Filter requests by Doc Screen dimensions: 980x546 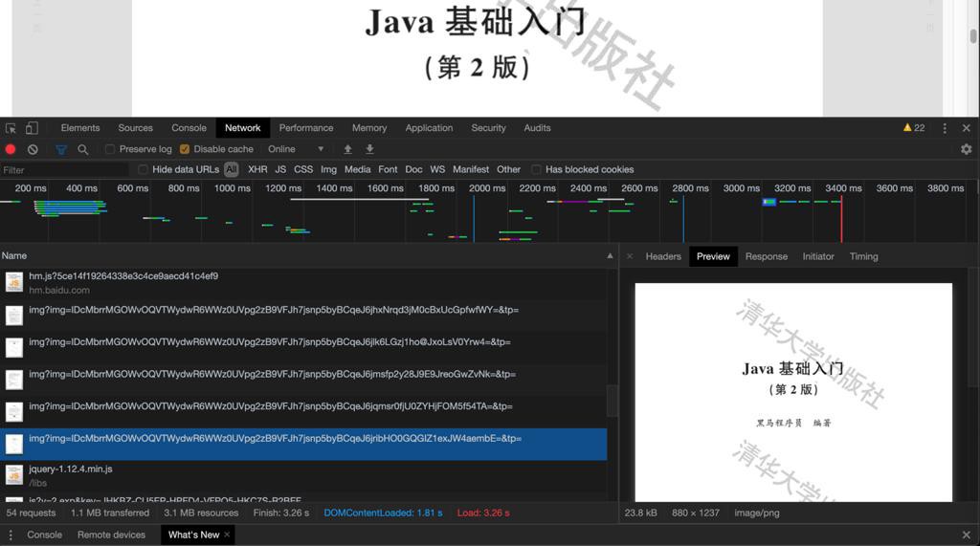(x=413, y=169)
